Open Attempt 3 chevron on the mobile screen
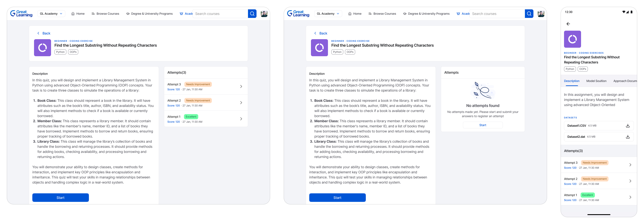 click(630, 165)
